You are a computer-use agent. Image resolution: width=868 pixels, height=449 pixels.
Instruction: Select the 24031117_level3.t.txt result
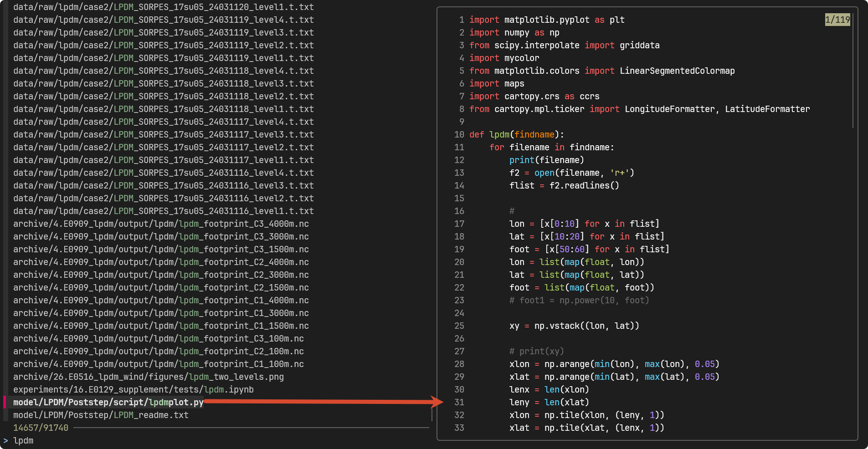[x=164, y=134]
